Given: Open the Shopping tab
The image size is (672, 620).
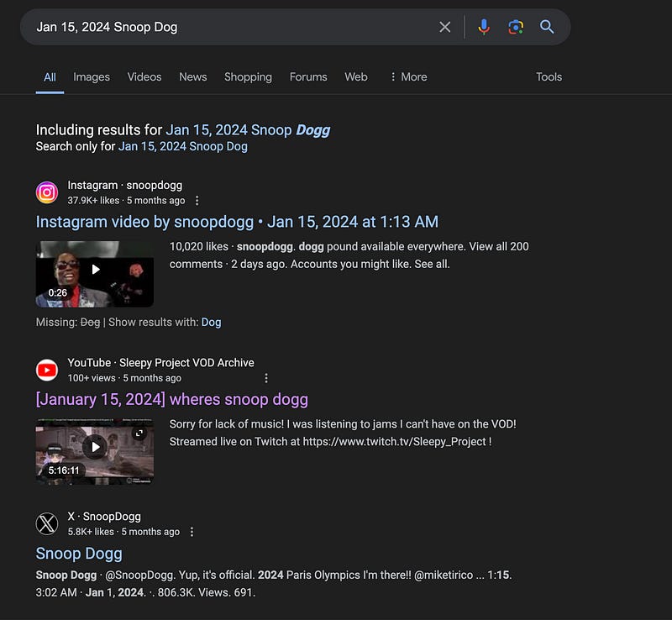Looking at the screenshot, I should point(248,77).
